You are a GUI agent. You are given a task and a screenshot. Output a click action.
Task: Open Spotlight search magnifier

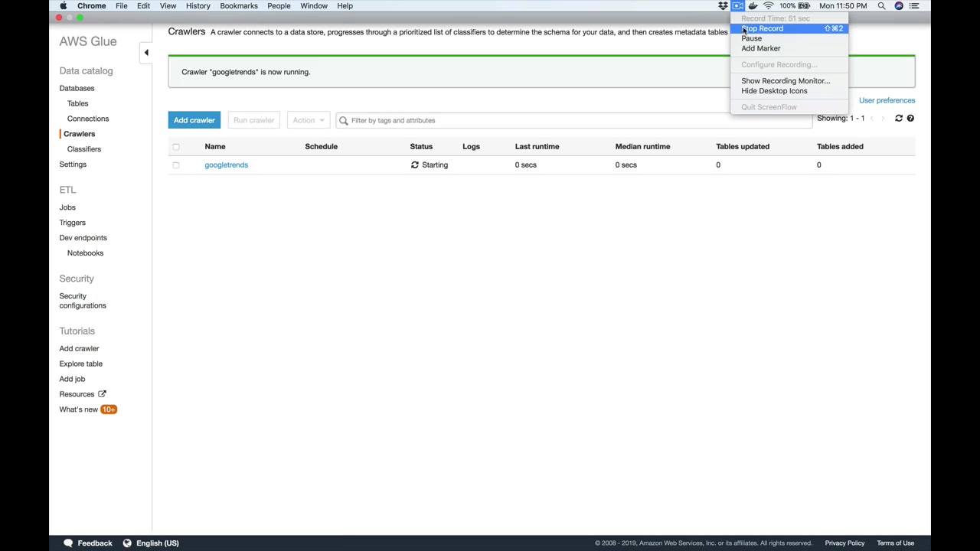[x=881, y=6]
